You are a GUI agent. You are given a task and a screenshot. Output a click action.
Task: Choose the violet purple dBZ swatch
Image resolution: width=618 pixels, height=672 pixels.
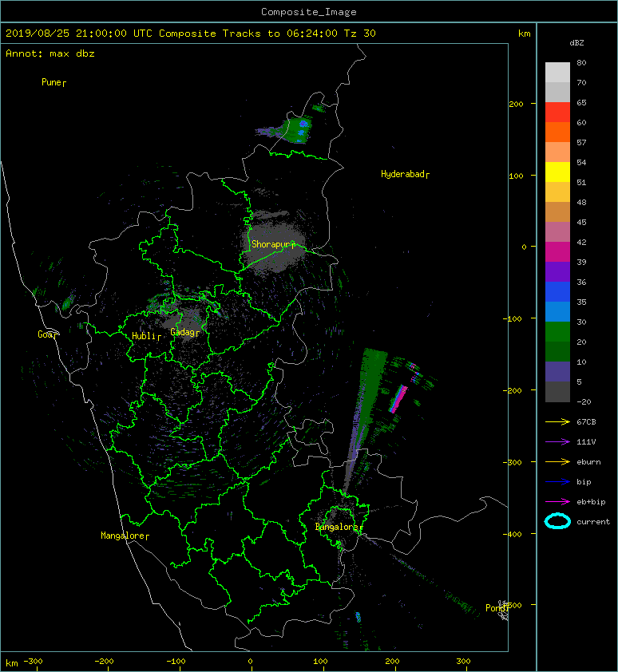(557, 271)
